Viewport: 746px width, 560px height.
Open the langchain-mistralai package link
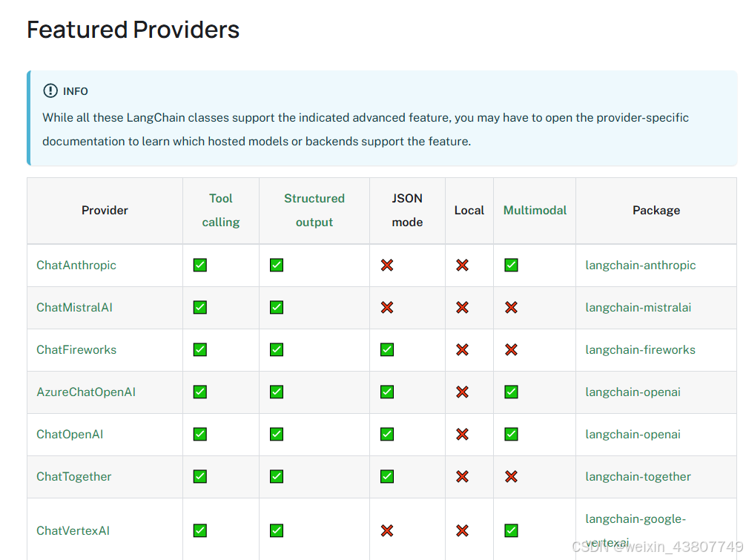[x=638, y=307]
